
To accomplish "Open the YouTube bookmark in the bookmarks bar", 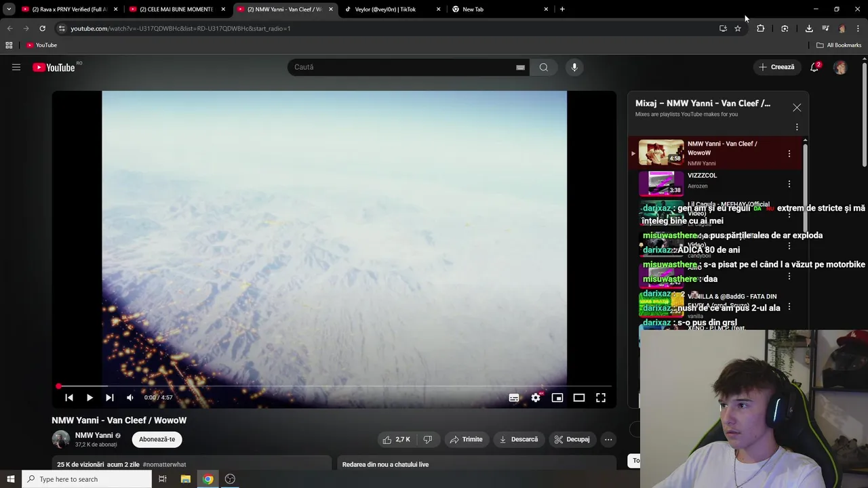I will tap(41, 45).
